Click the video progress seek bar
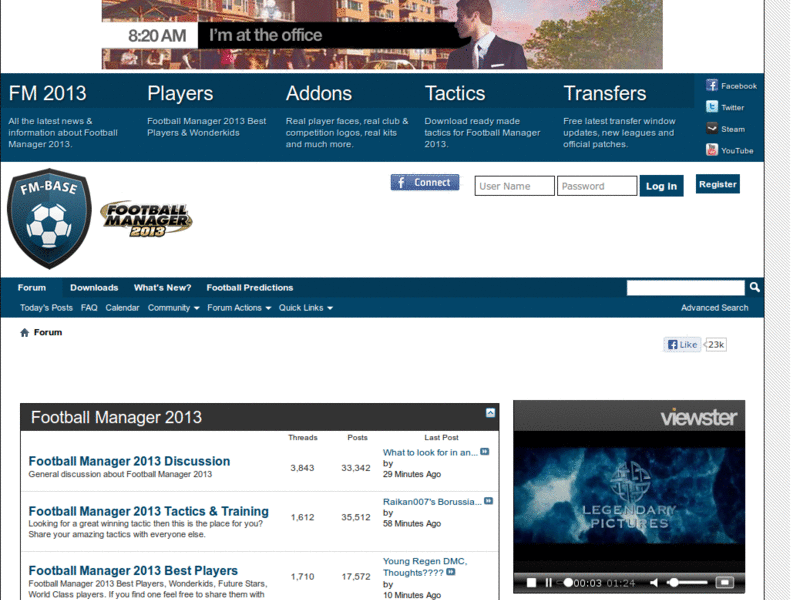The width and height of the screenshot is (800, 600). pyautogui.click(x=563, y=582)
